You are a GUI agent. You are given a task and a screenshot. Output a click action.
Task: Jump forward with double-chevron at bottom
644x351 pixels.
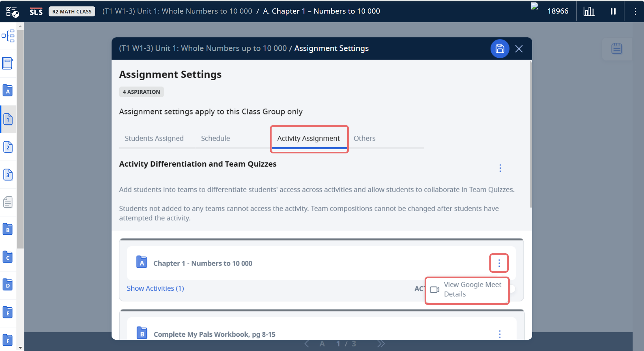coord(381,344)
